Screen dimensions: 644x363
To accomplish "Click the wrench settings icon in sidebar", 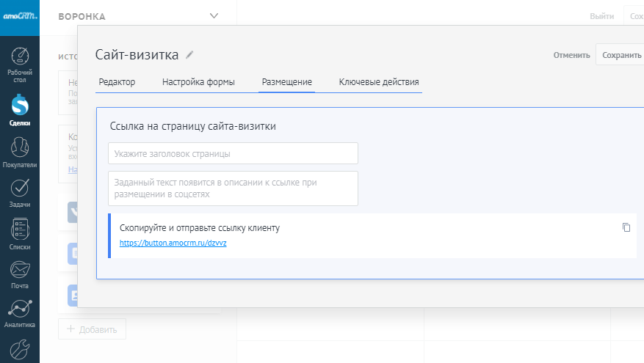I will [20, 348].
